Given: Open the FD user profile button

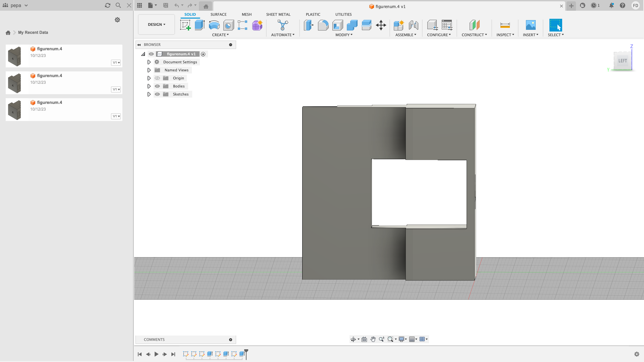Looking at the screenshot, I should click(635, 5).
